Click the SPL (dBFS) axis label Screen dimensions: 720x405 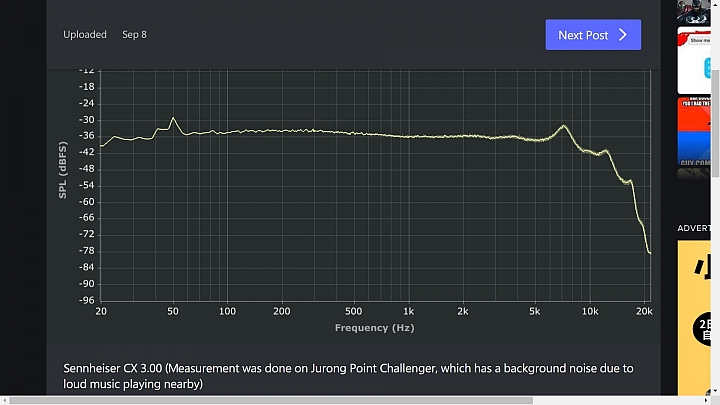coord(63,170)
